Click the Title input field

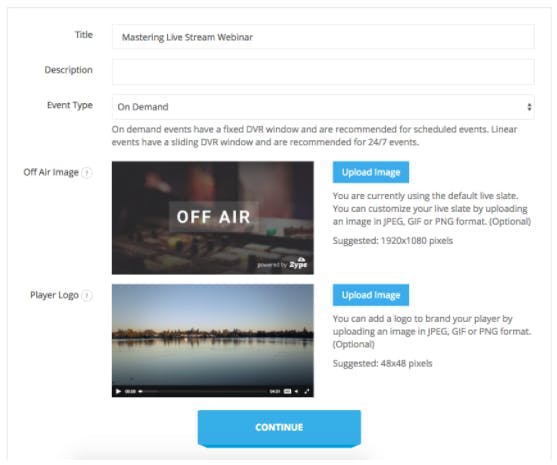(x=323, y=37)
